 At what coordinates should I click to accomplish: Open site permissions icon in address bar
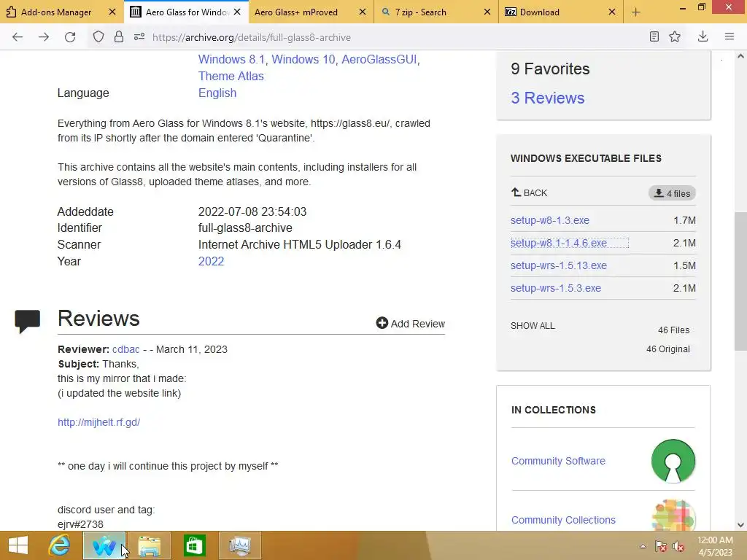[139, 37]
